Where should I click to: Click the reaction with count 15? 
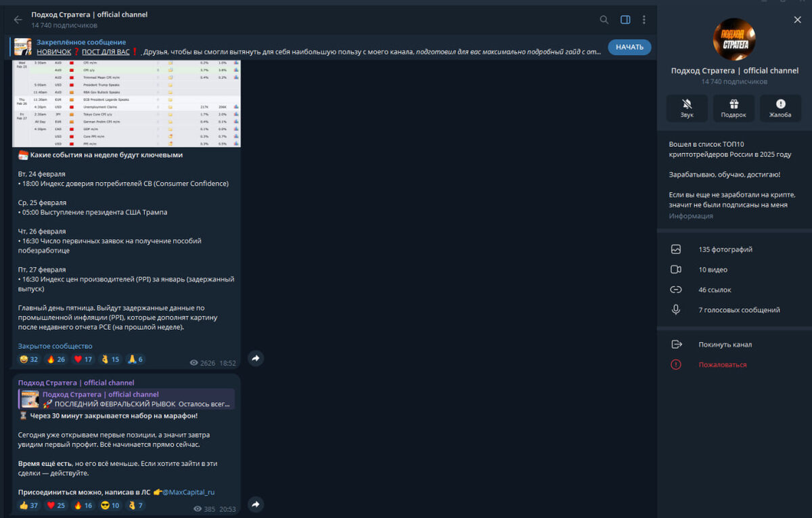pyautogui.click(x=110, y=360)
